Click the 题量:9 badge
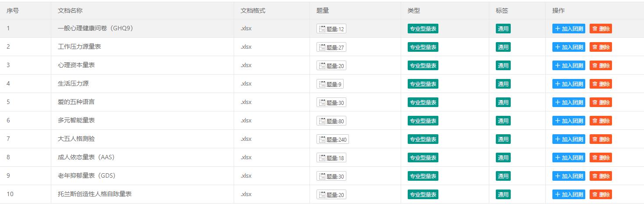The height and width of the screenshot is (204, 644). click(x=330, y=84)
